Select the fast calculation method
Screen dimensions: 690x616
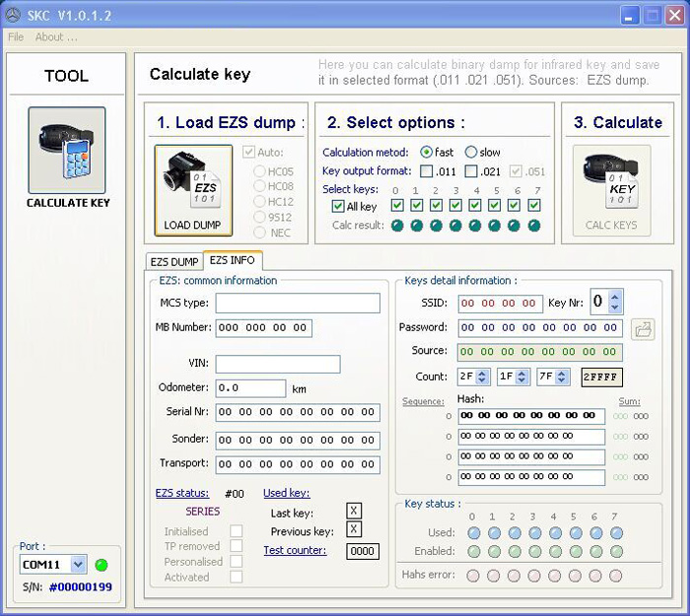click(x=426, y=152)
